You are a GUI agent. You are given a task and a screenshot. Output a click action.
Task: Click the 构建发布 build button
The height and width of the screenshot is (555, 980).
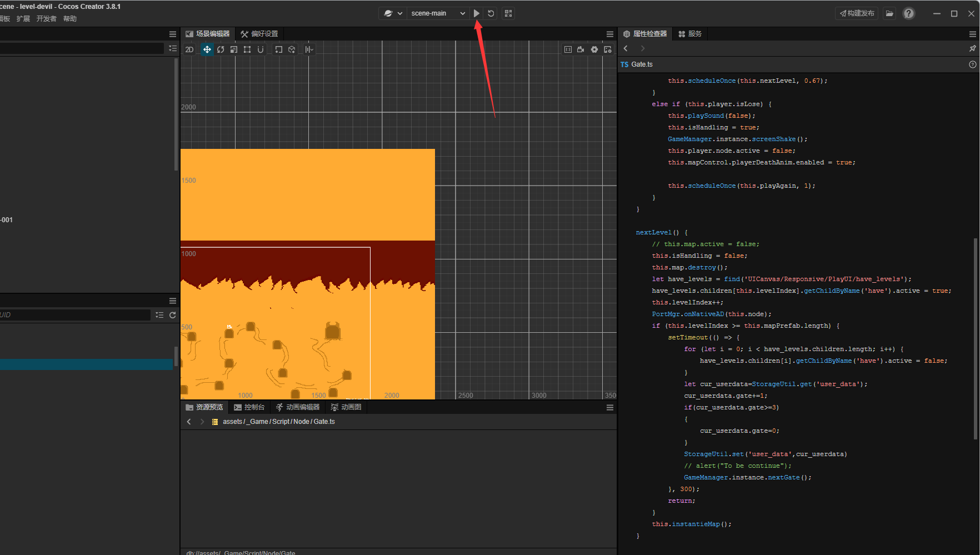(x=857, y=13)
